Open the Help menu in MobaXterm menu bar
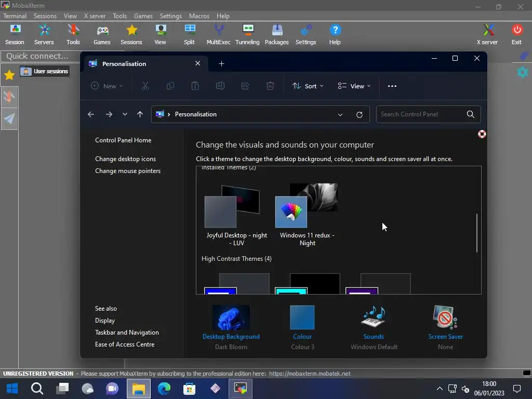The image size is (532, 399). tap(223, 16)
